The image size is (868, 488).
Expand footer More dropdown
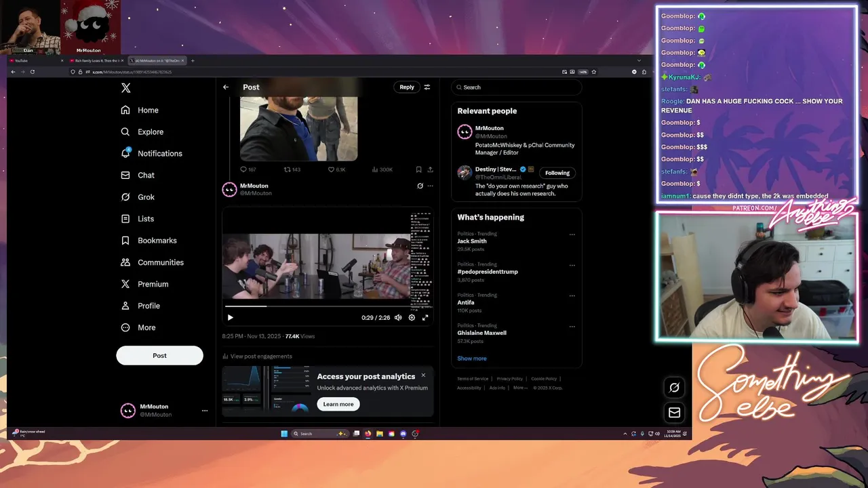point(520,388)
